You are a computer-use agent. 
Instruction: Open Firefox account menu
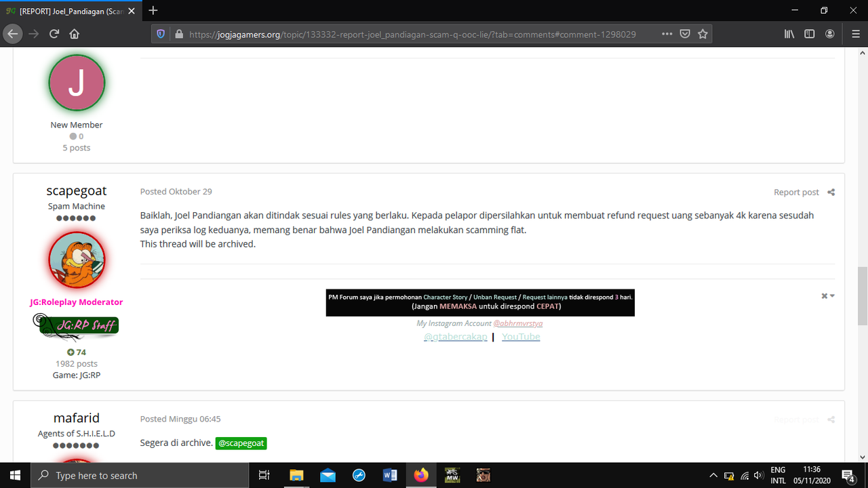coord(830,34)
